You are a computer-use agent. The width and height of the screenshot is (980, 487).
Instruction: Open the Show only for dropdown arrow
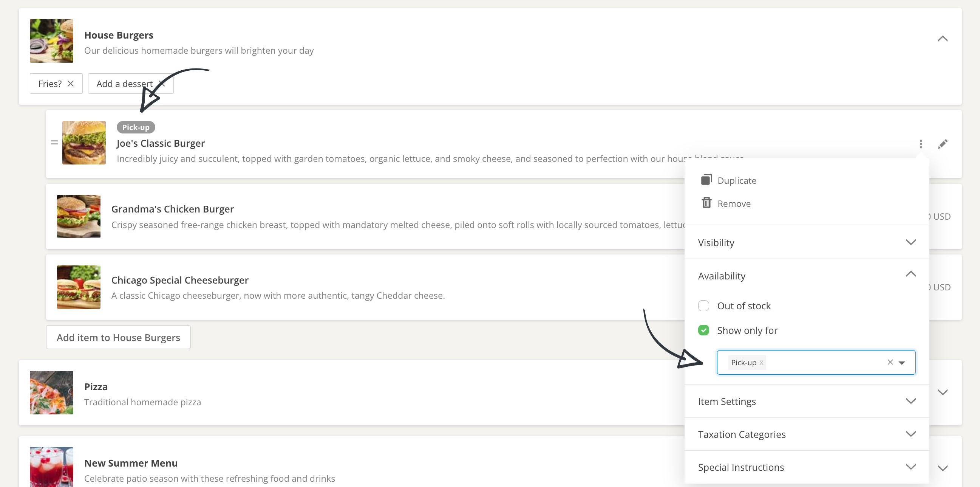tap(902, 363)
